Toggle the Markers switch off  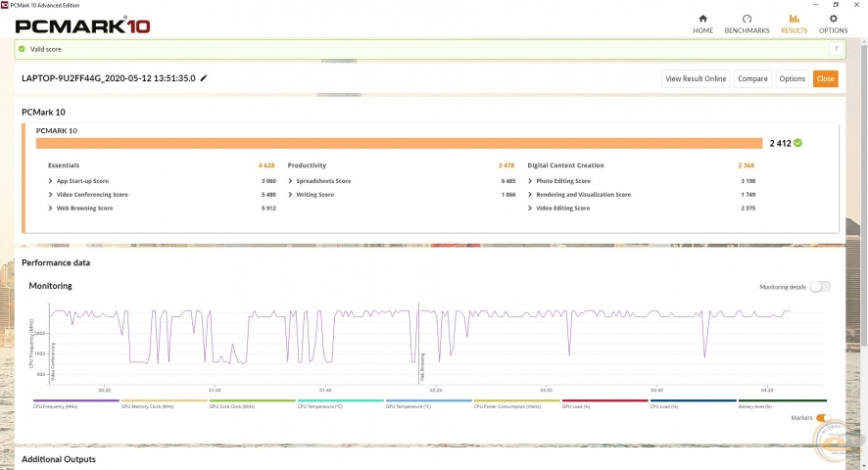(823, 418)
